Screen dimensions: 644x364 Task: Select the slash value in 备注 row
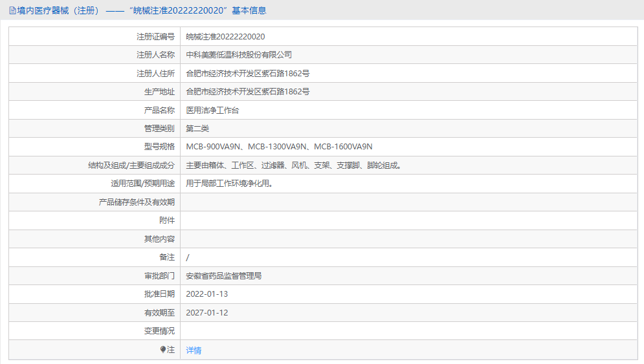[x=188, y=257]
